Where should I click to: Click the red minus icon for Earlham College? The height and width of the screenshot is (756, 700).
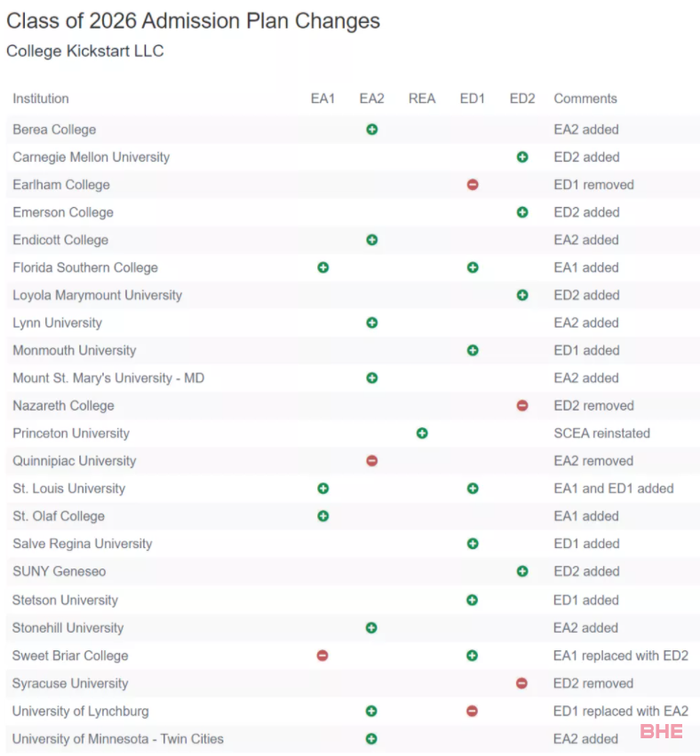[473, 185]
